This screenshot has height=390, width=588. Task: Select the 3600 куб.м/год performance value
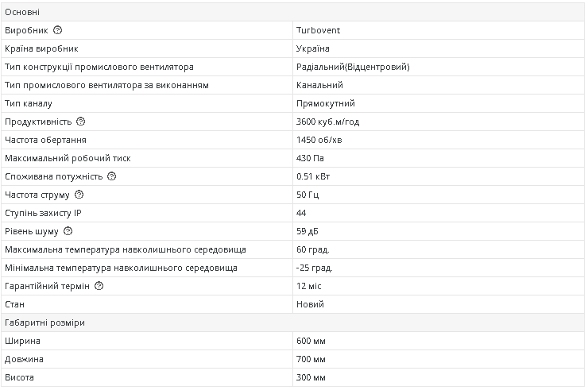327,122
